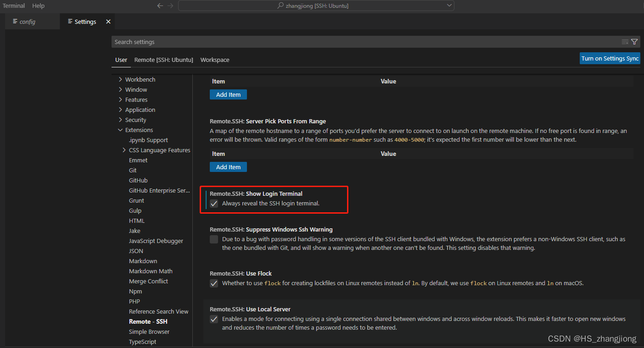Select Markdown in settings tree

tap(143, 261)
